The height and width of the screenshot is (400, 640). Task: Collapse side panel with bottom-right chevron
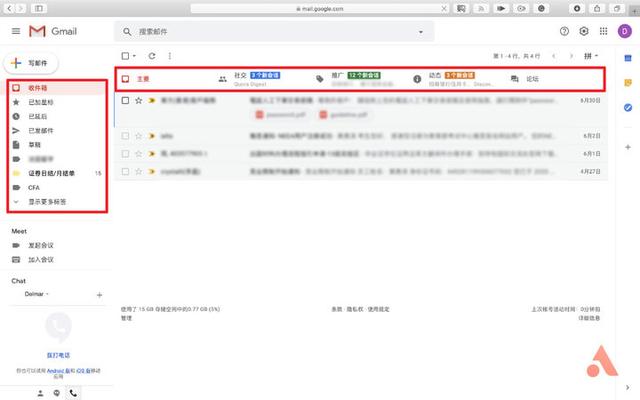627,387
